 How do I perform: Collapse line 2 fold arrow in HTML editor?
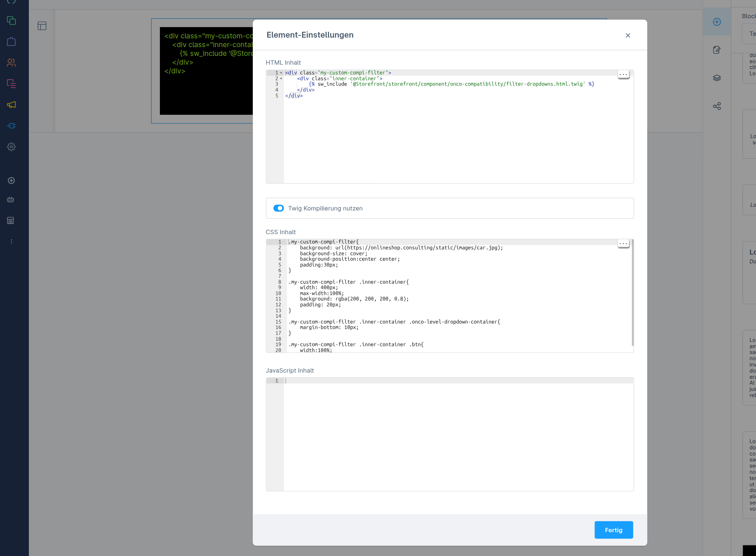pyautogui.click(x=281, y=79)
